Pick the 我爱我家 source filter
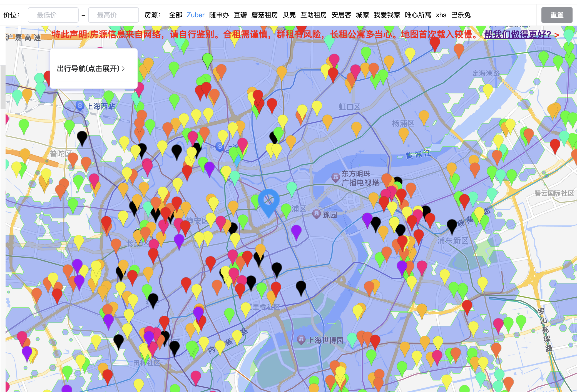The image size is (577, 392). tap(387, 15)
